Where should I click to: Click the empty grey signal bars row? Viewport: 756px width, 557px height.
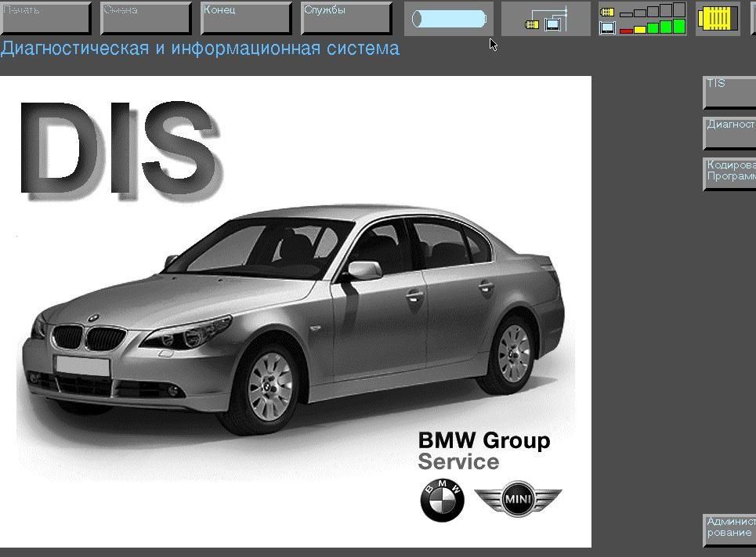pyautogui.click(x=653, y=9)
